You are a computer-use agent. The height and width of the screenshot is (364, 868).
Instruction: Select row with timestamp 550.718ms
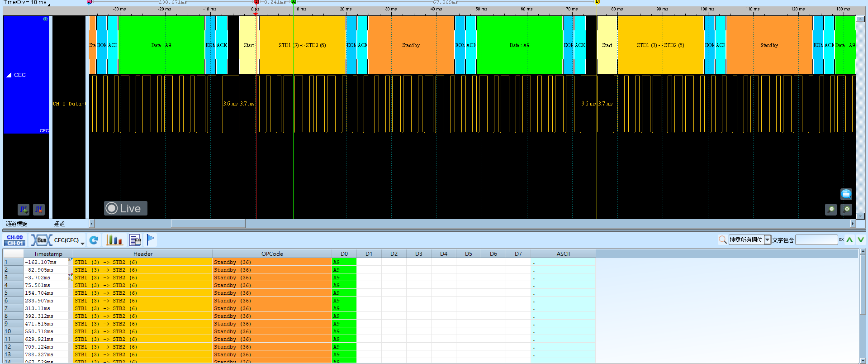point(299,331)
